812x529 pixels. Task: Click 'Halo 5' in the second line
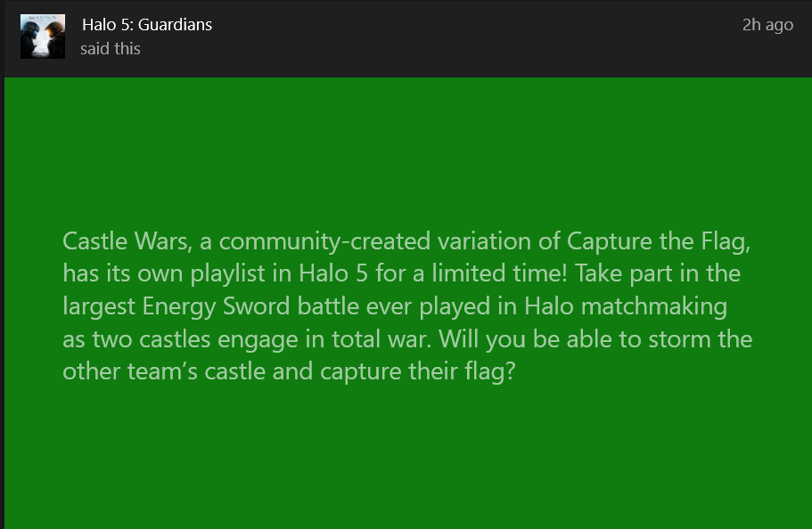333,273
